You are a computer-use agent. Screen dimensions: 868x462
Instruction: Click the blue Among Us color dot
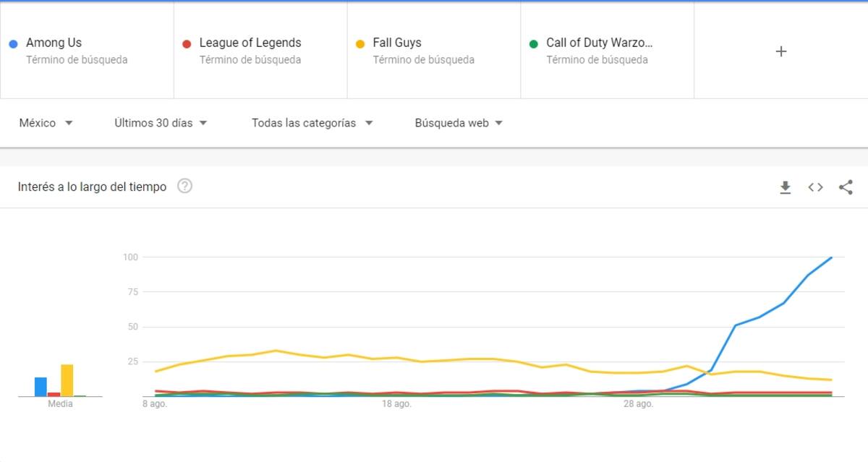pyautogui.click(x=13, y=44)
